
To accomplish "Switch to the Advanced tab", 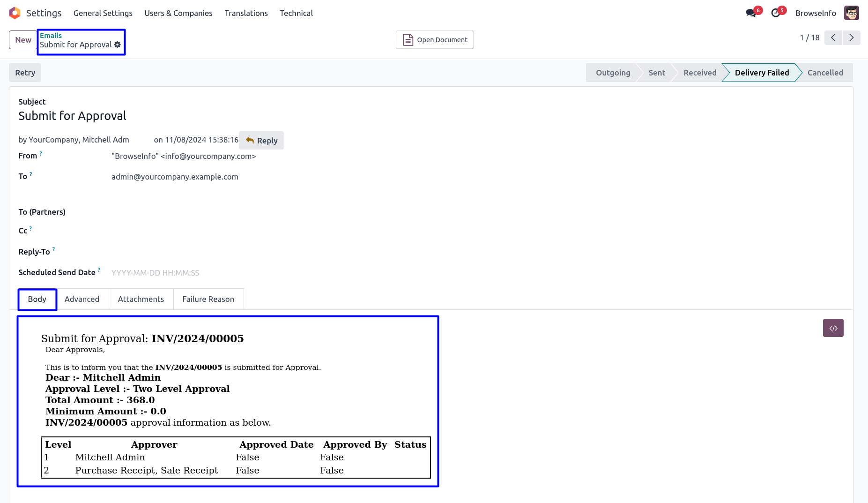I will [82, 299].
